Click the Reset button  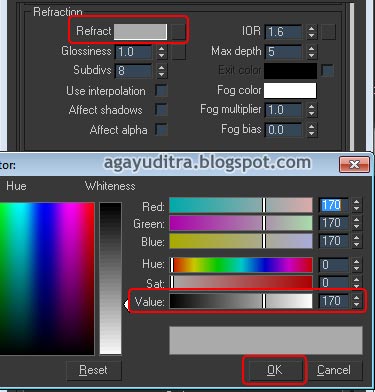(94, 370)
